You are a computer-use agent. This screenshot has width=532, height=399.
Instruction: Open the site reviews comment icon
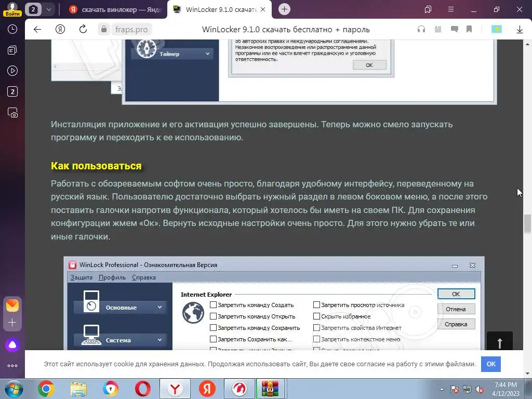coord(454,30)
